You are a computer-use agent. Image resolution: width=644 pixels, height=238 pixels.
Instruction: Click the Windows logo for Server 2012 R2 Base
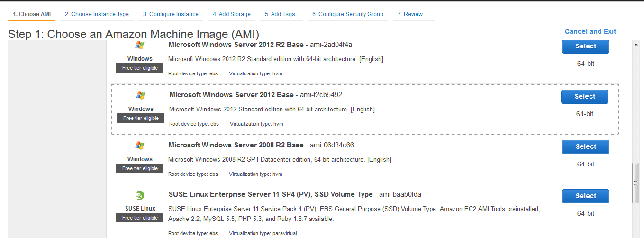140,45
